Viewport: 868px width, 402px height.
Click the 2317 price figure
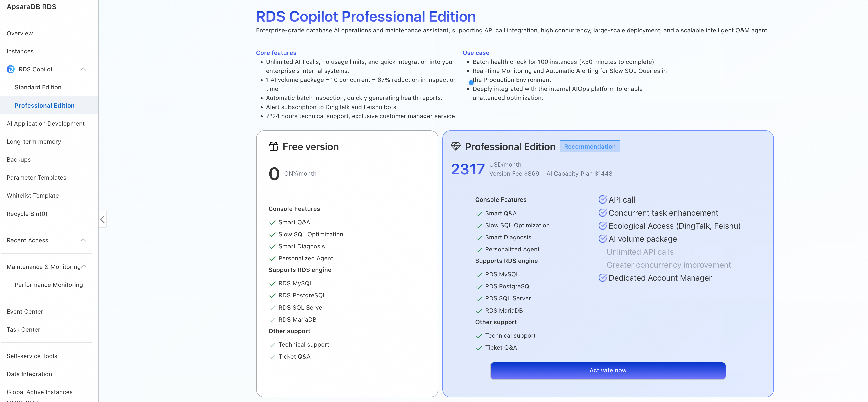[468, 169]
